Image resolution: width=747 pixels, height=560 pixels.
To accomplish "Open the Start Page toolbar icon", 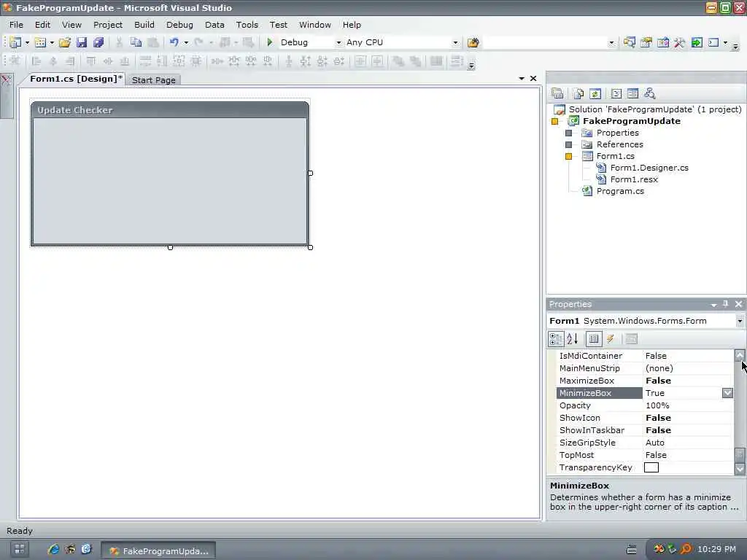I will (x=697, y=42).
